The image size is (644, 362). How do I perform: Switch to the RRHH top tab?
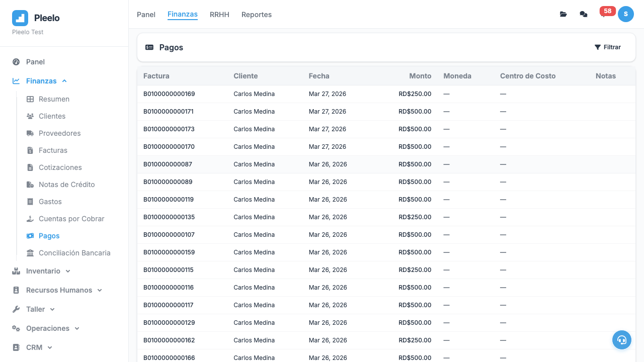tap(219, 15)
